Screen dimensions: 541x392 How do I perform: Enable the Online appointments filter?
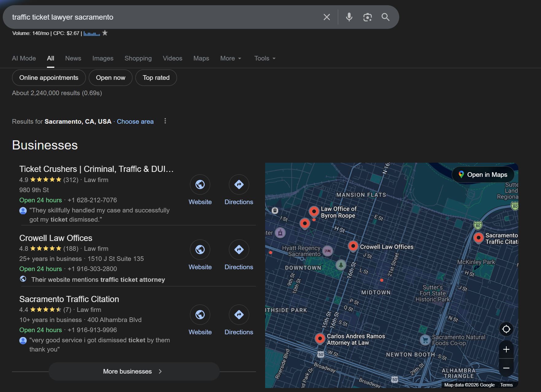click(x=48, y=77)
